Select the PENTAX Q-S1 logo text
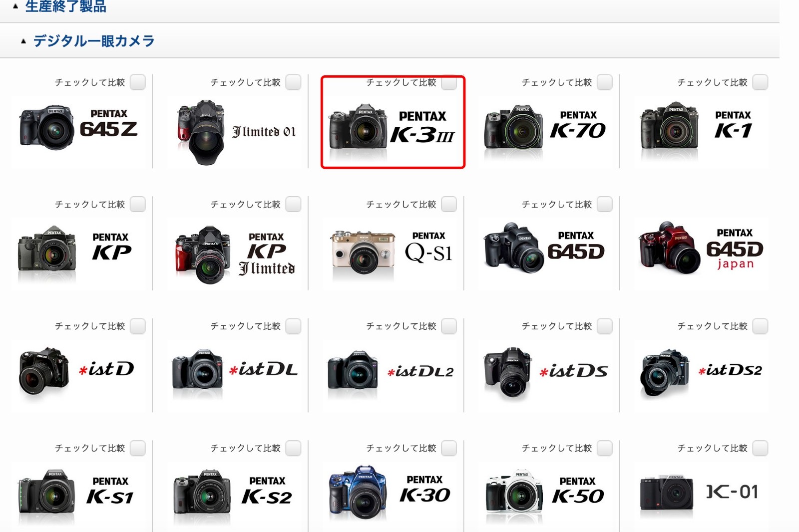The width and height of the screenshot is (799, 532). 428,247
